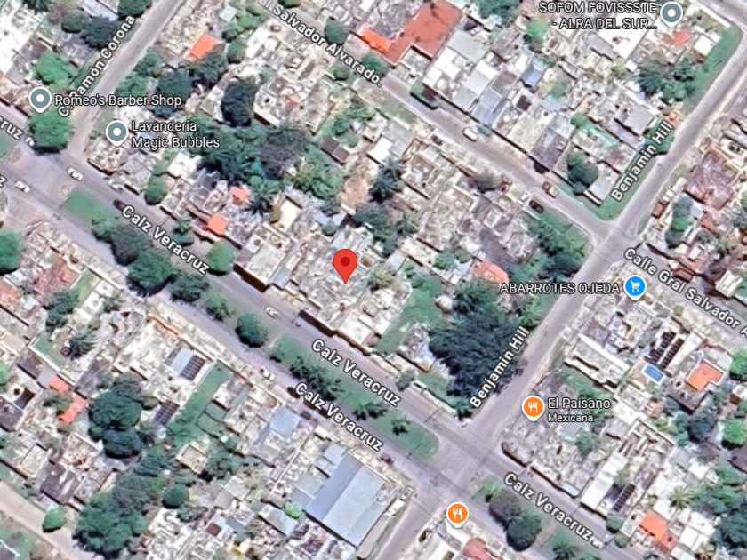Screen dimensions: 747x560
Task: Open the SOFOM FOVISSSTE - ALRA DEL SUR label
Action: click(598, 15)
